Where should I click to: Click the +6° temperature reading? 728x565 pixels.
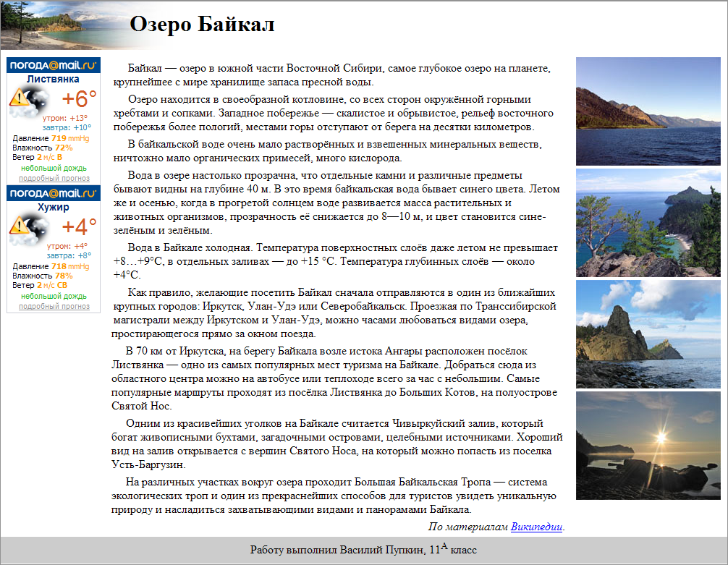(x=79, y=98)
